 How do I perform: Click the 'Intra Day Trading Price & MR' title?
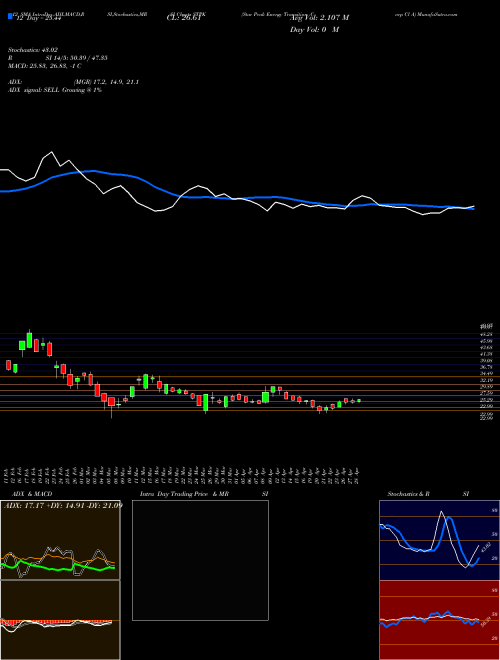point(184,494)
